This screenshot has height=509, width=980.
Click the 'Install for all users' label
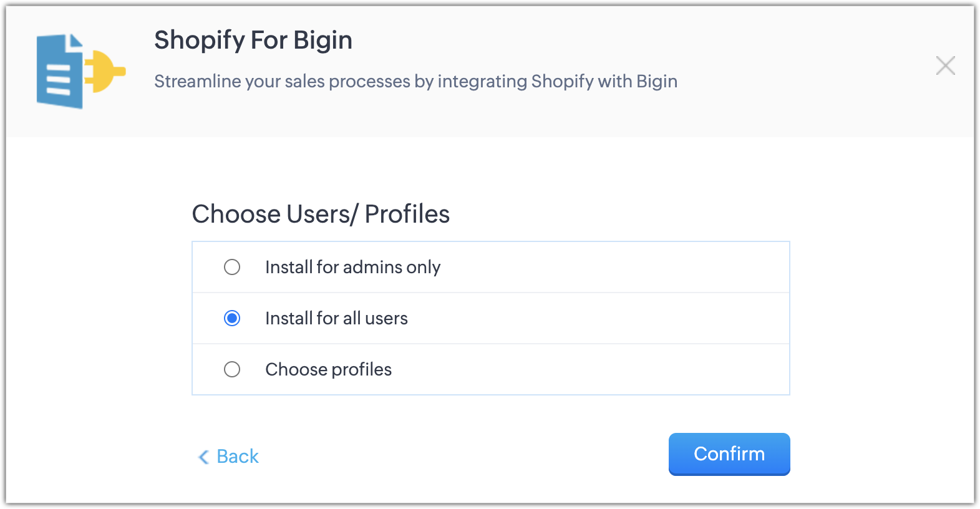(x=336, y=318)
